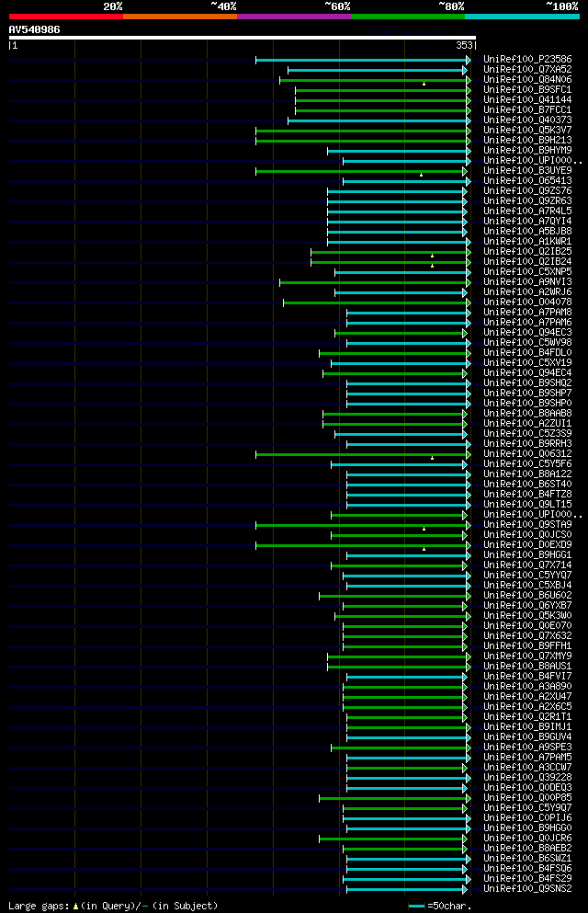Select the UniRef100_B6SWZ1 label
The width and height of the screenshot is (588, 913).
tap(527, 858)
